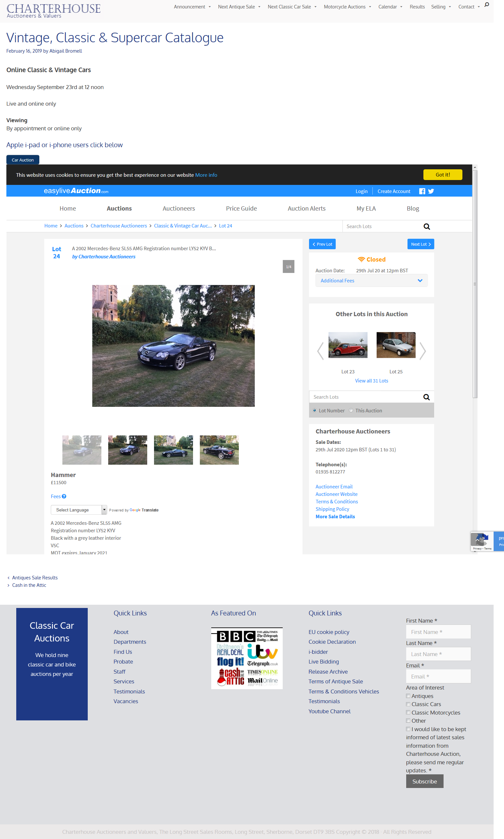
Task: Open easyliveAuction Facebook page icon
Action: pos(422,191)
